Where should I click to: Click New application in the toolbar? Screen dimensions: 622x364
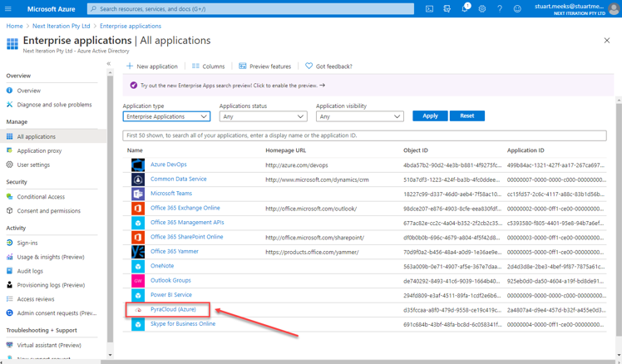click(x=151, y=66)
